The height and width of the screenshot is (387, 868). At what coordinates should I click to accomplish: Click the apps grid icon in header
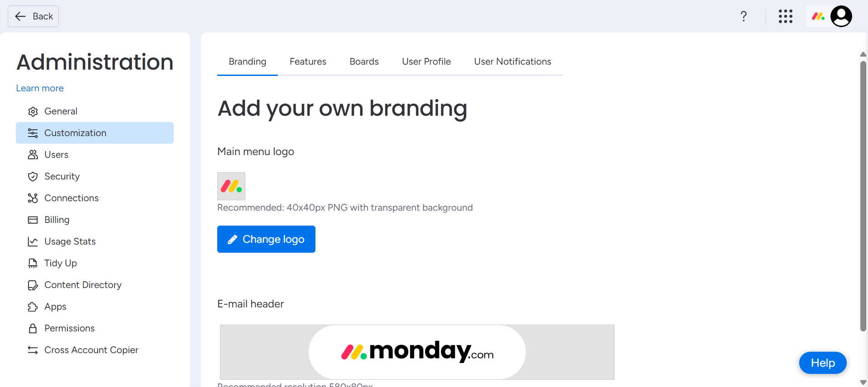pos(786,16)
